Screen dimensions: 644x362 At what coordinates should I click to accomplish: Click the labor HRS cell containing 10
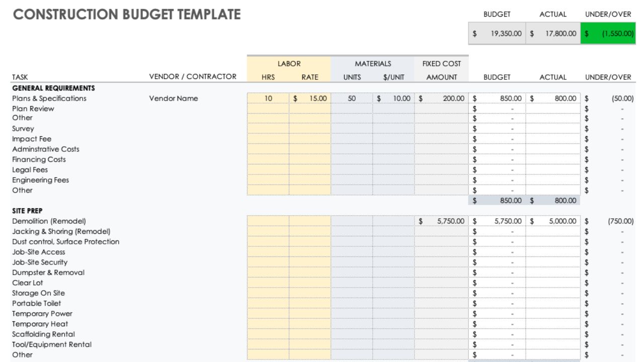coord(267,99)
